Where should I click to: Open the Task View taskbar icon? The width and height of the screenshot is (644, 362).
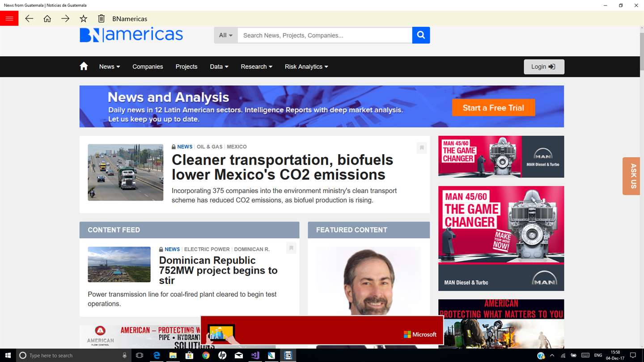(x=140, y=355)
